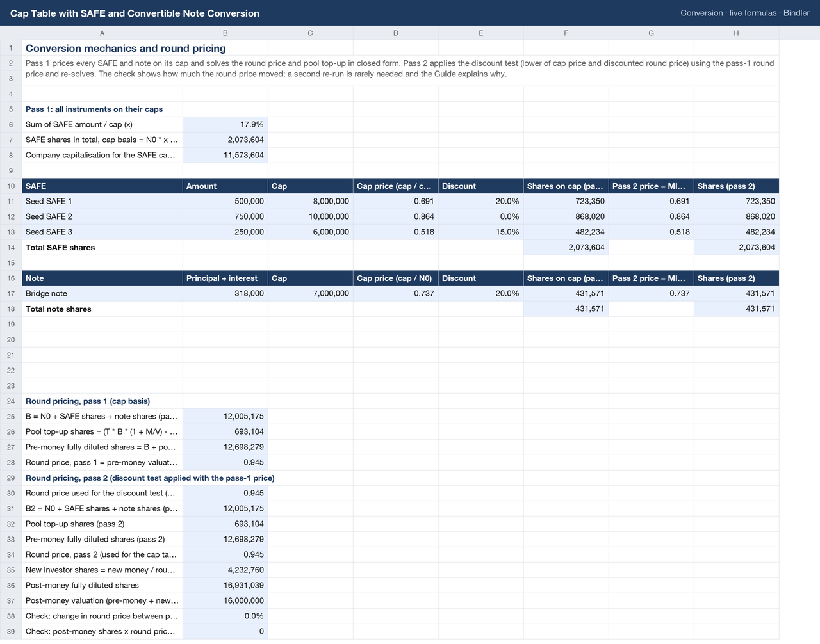820x644 pixels.
Task: Select the 6,000,000 cap cell
Action: pos(310,232)
